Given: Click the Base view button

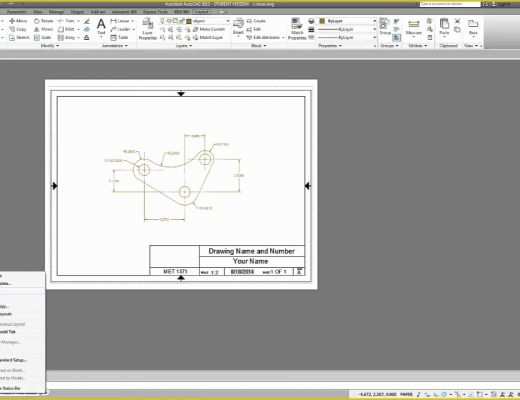Looking at the screenshot, I should [473, 27].
